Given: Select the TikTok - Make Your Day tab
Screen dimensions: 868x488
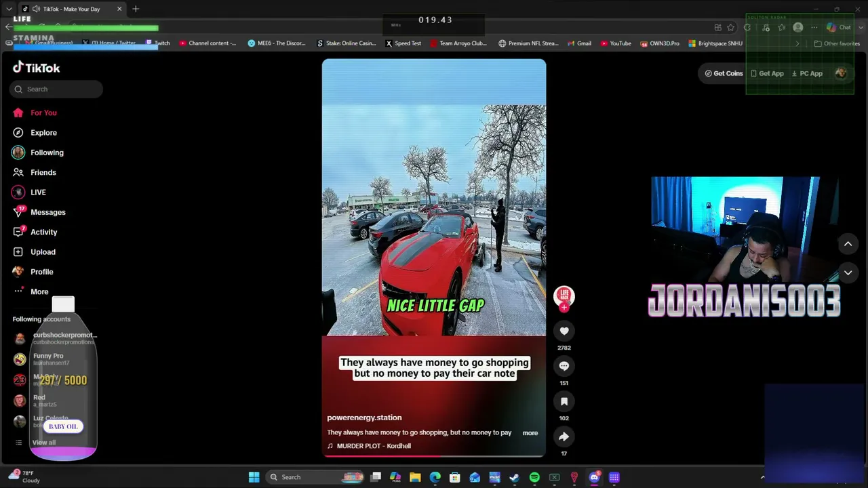Looking at the screenshot, I should (71, 9).
